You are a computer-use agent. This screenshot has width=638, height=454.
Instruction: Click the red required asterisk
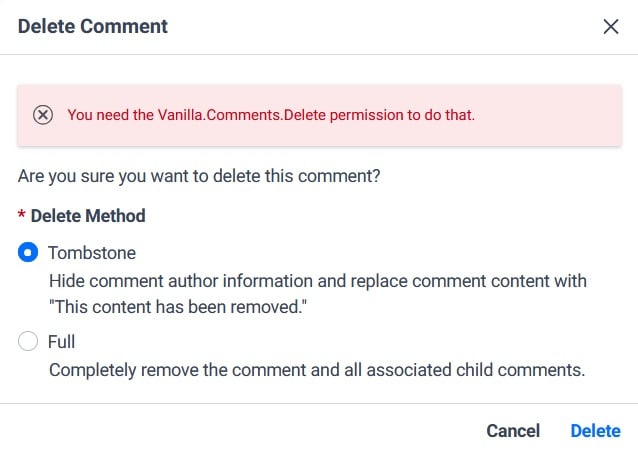[22, 214]
